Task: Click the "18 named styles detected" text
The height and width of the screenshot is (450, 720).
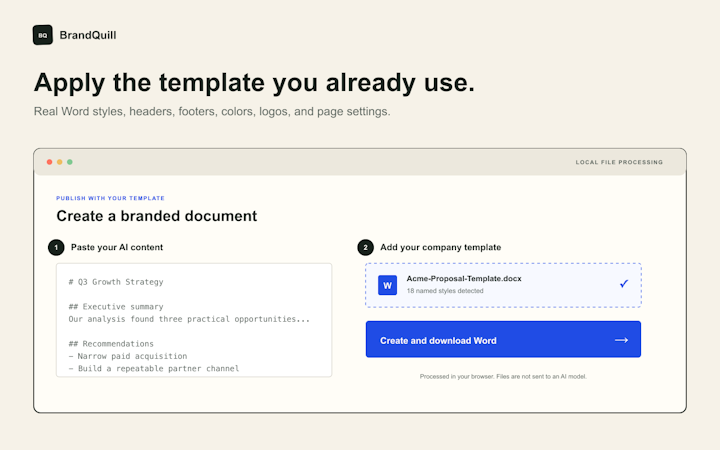Action: 445,291
